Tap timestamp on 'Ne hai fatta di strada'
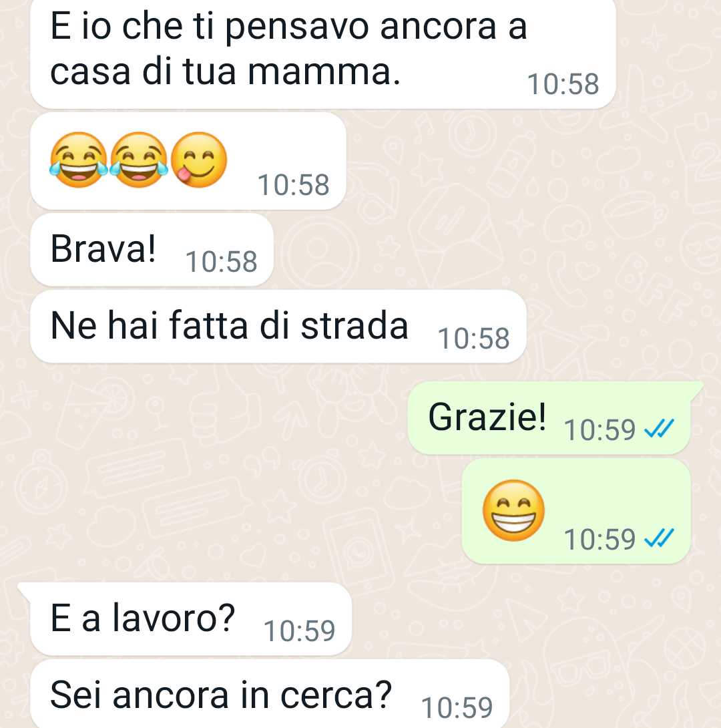This screenshot has width=721, height=728. click(474, 339)
